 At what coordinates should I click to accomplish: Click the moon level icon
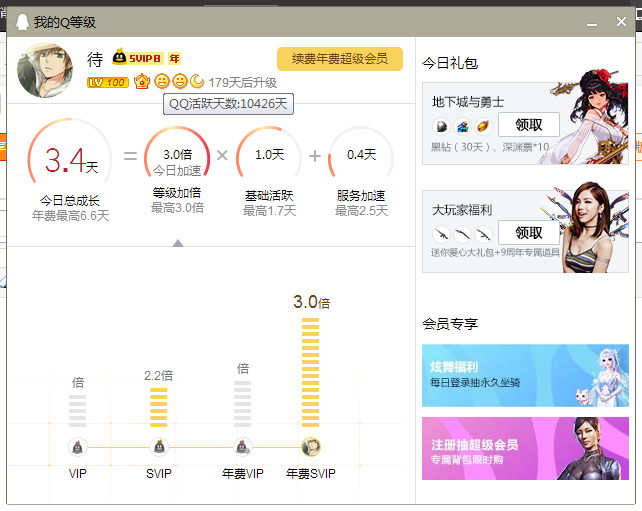pos(197,81)
